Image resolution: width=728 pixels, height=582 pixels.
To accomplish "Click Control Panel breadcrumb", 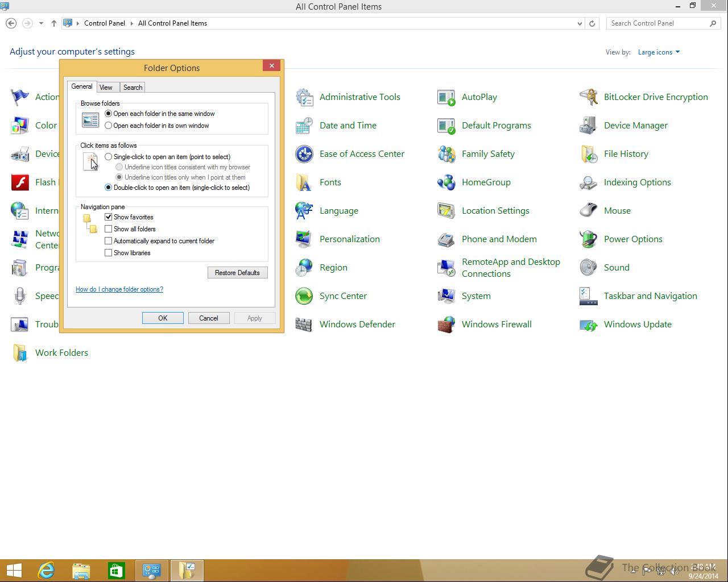I will point(105,23).
